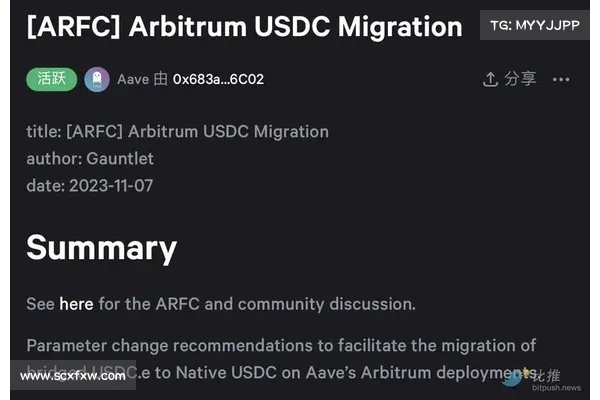Click the title metadata line text
This screenshot has height=400, width=600.
(x=178, y=132)
